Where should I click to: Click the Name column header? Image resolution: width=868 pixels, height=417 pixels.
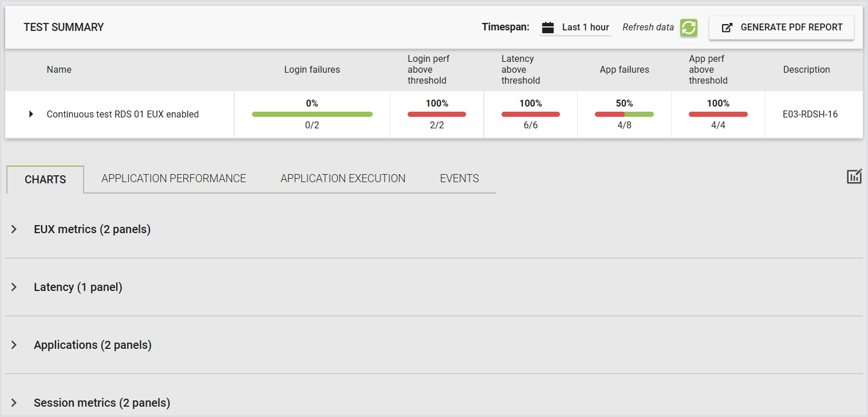[x=59, y=70]
